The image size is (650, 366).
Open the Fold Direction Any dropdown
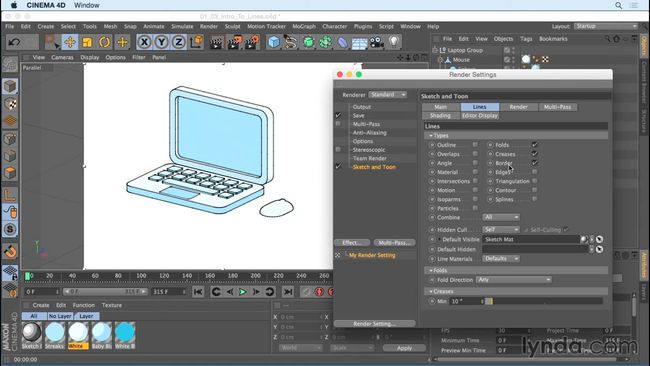point(514,280)
